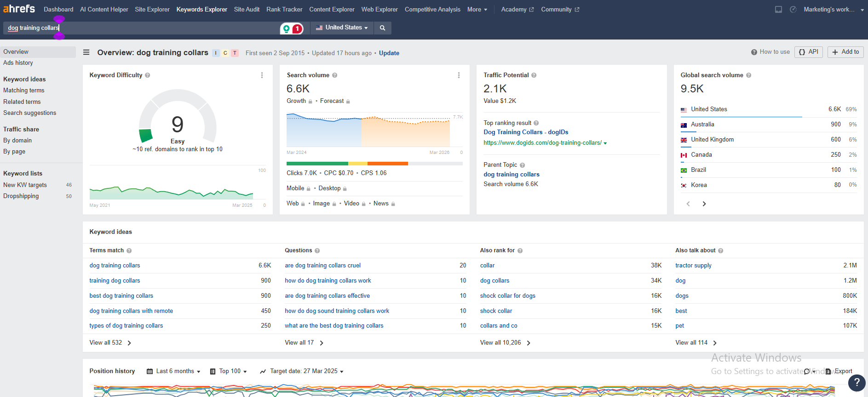Click Terms match help icon
868x397 pixels.
click(x=129, y=251)
